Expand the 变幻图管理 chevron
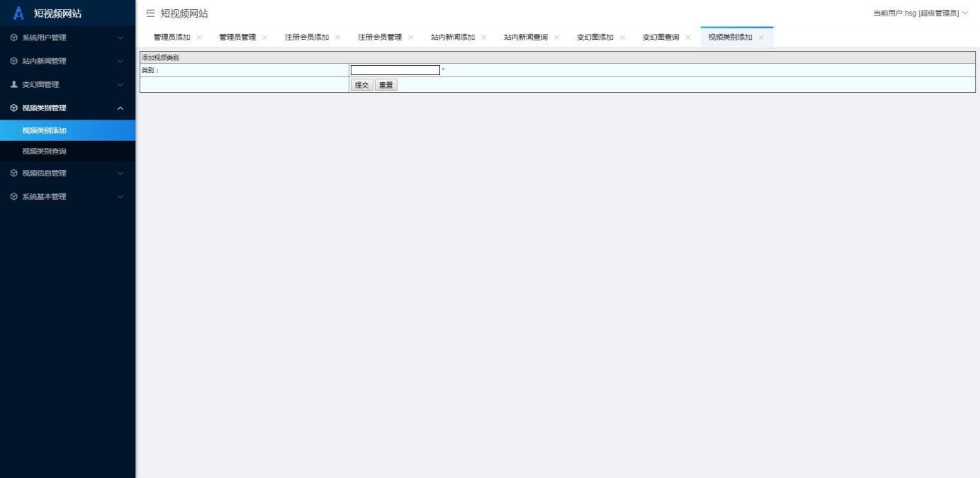 (120, 84)
